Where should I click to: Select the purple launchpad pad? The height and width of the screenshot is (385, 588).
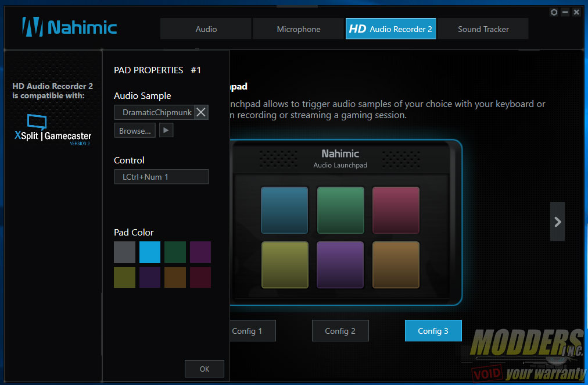pyautogui.click(x=340, y=265)
